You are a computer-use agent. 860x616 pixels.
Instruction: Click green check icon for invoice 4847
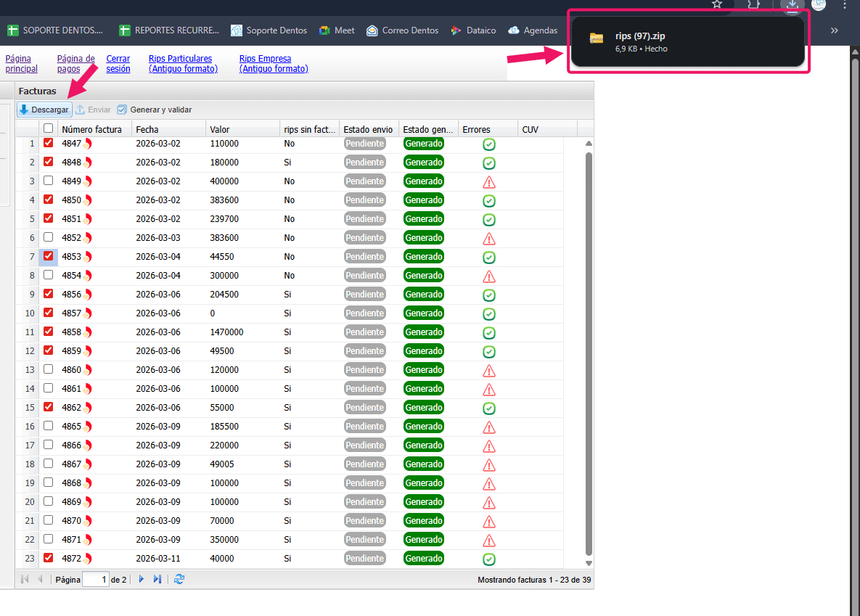[489, 144]
